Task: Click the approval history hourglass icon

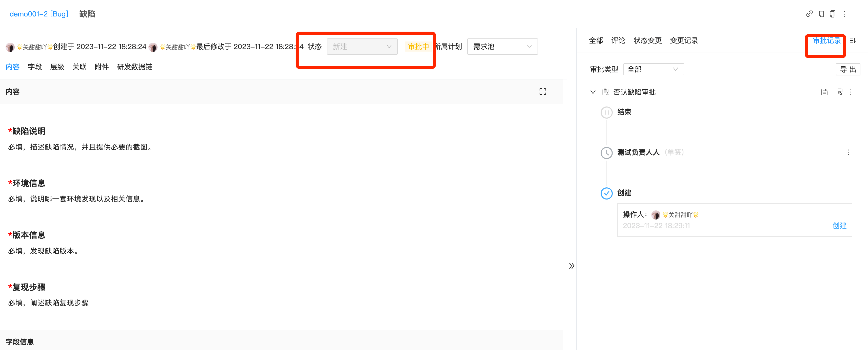Action: (839, 92)
